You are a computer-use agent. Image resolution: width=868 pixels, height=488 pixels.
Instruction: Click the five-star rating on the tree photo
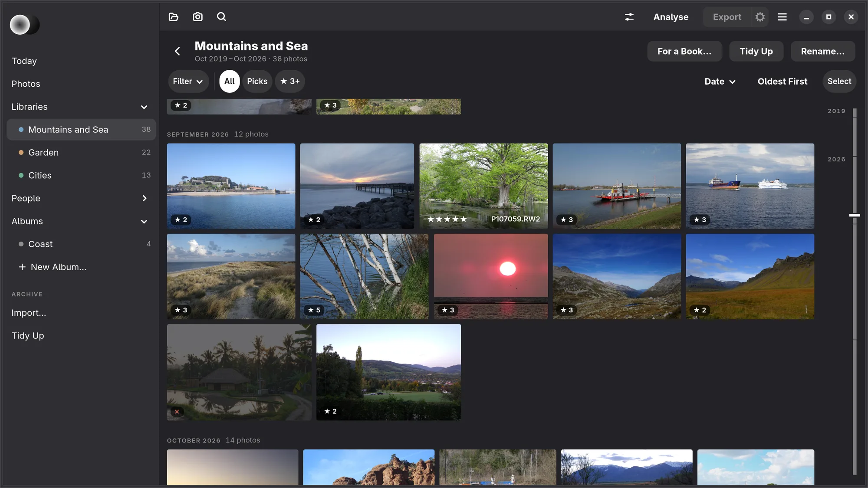click(447, 219)
